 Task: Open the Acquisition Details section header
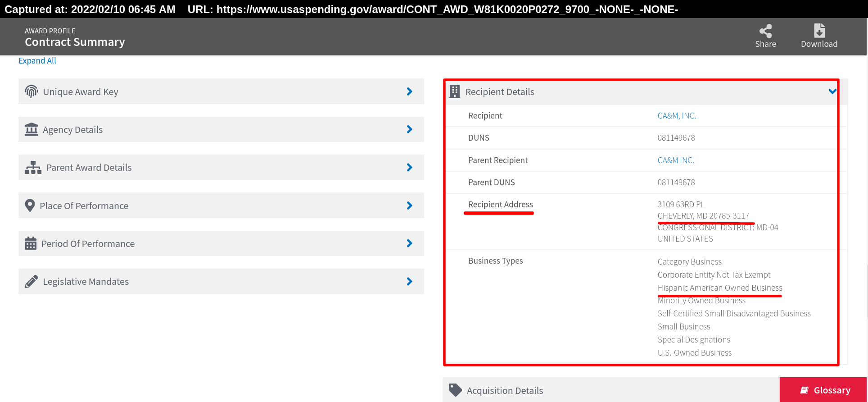coord(611,390)
